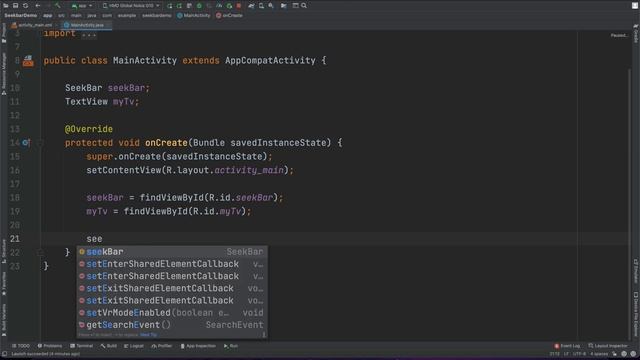Select onCreate in the breadcrumb
This screenshot has height=360, width=640.
[229, 16]
